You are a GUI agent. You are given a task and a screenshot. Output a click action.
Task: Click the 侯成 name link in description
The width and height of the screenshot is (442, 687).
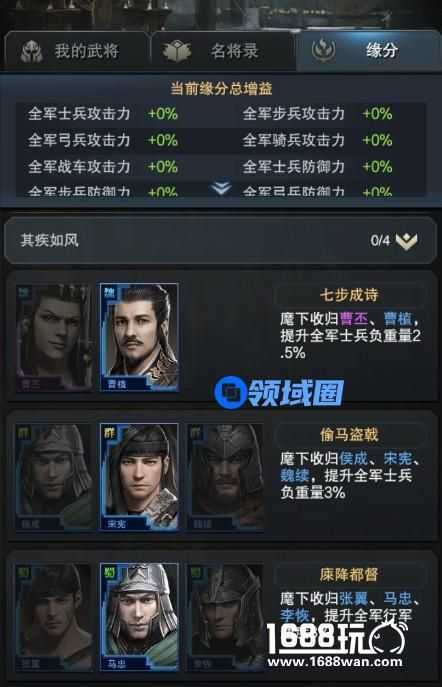point(354,458)
